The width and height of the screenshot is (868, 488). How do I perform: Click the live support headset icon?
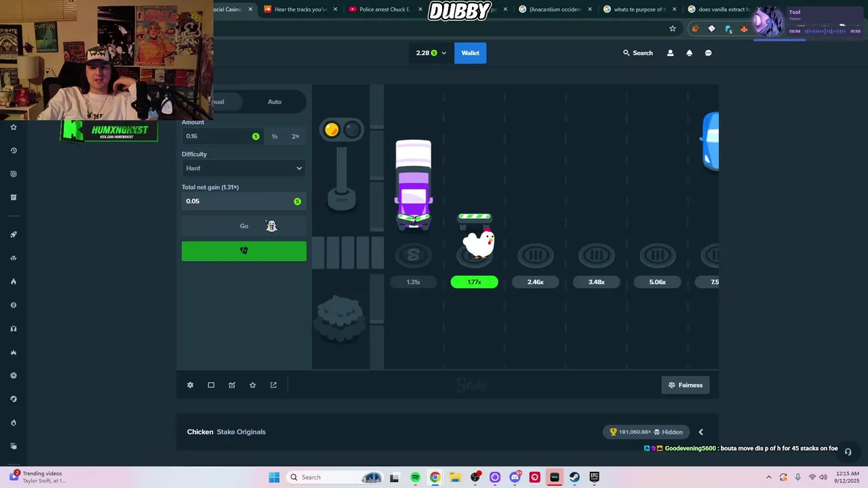pos(848,451)
